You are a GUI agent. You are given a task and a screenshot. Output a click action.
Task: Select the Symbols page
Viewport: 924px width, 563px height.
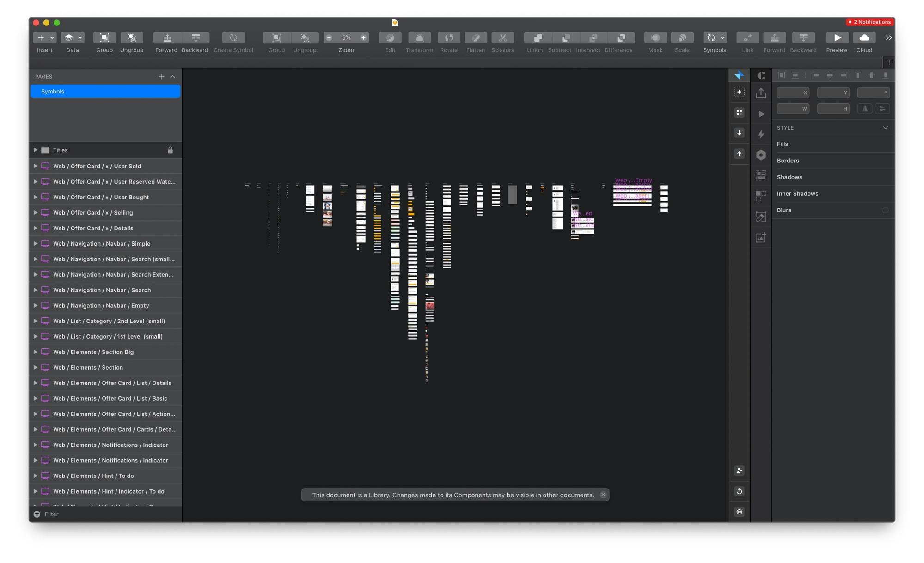point(105,92)
